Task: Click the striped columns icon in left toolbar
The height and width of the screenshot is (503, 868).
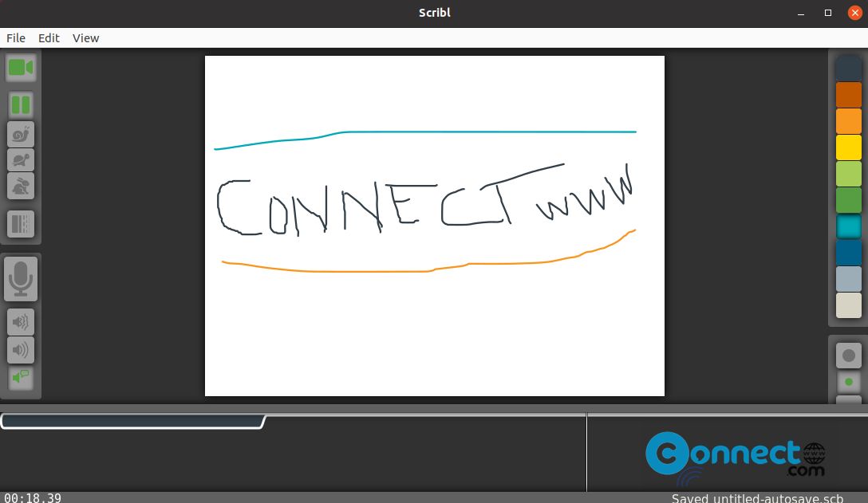Action: tap(21, 224)
